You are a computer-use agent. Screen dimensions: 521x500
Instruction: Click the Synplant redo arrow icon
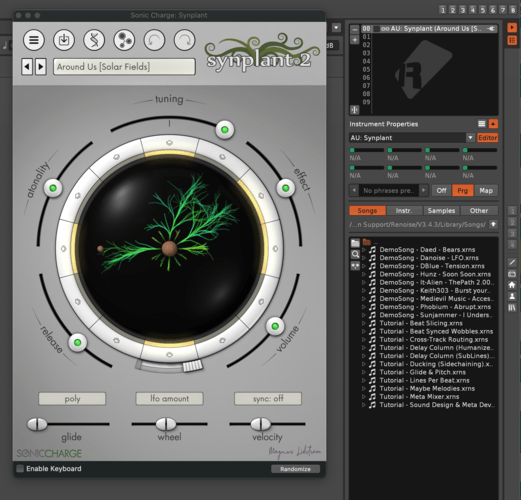pyautogui.click(x=184, y=40)
